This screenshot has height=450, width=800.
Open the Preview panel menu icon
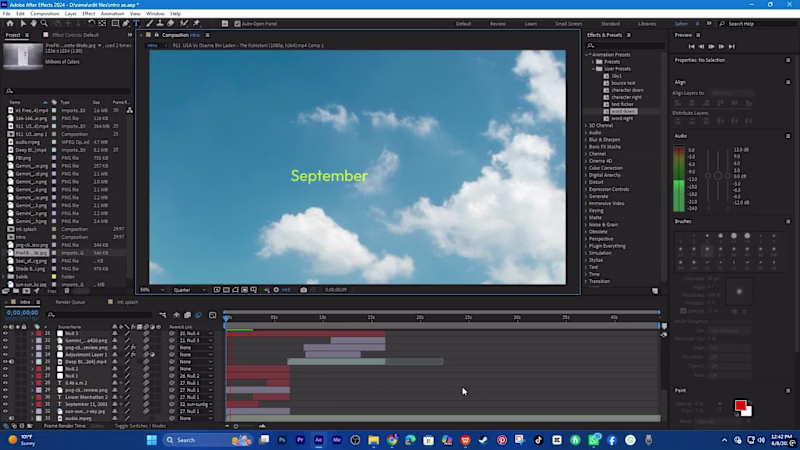tap(698, 35)
